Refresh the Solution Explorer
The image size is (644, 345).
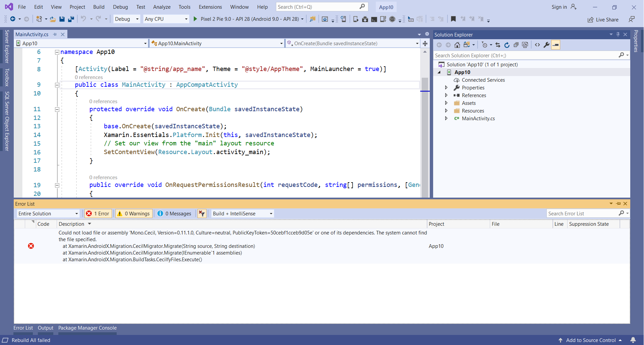tap(507, 45)
